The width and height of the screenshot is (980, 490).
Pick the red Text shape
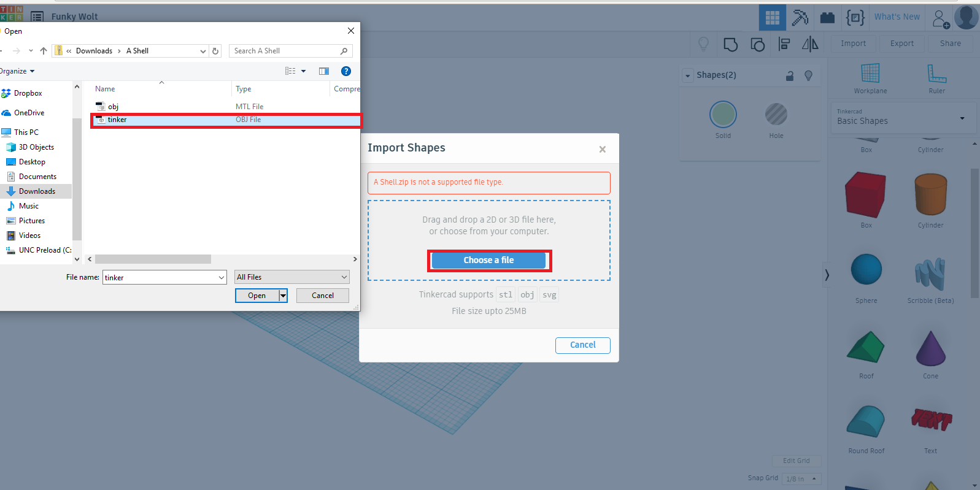(x=931, y=419)
